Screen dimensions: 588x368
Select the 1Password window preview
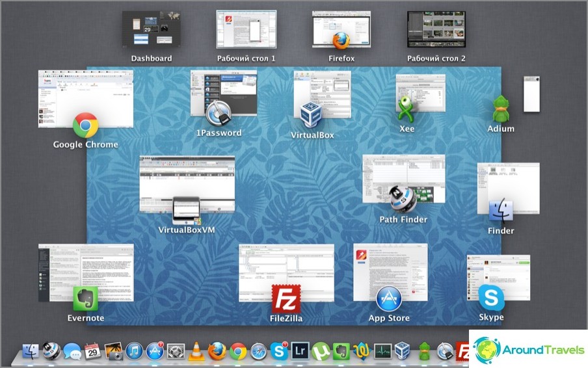[224, 92]
